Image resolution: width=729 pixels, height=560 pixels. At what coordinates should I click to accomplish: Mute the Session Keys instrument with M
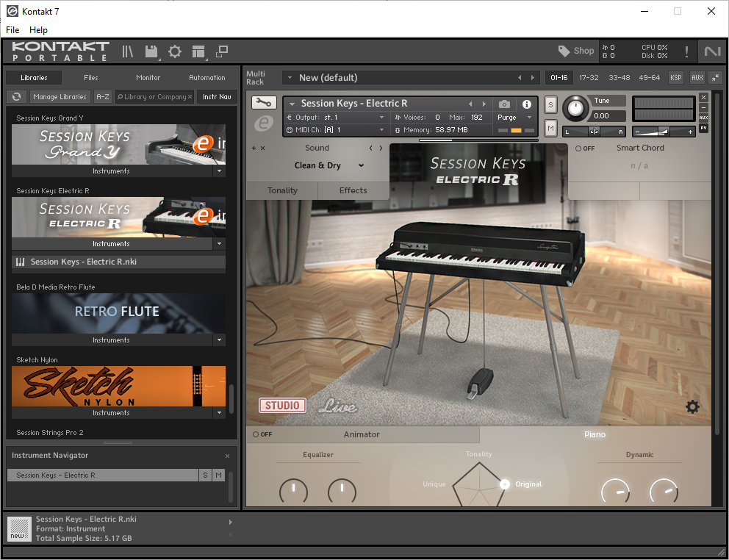tap(550, 129)
